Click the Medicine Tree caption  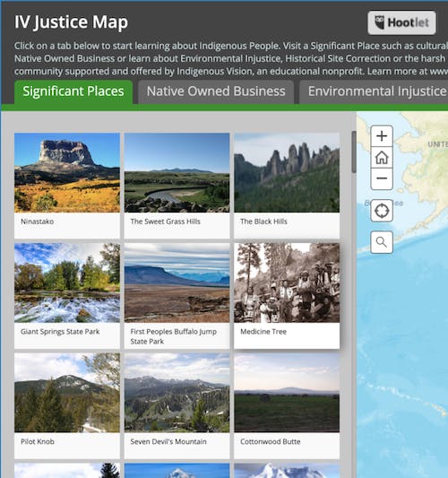[263, 332]
